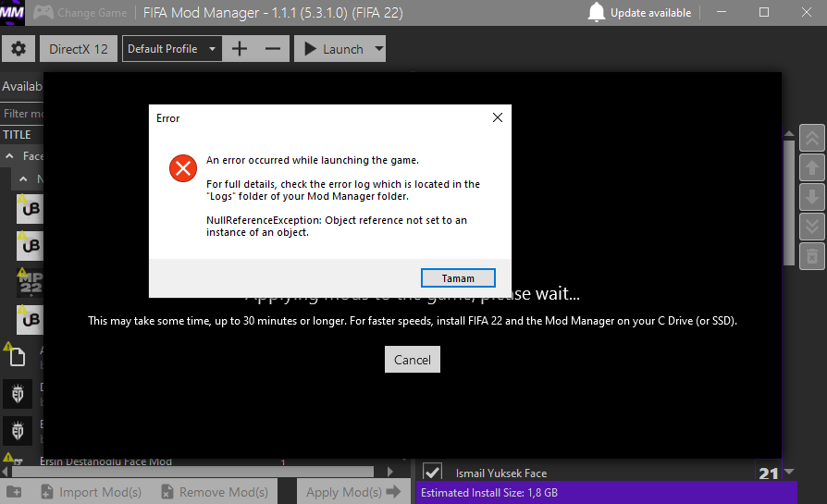Move selected mod up one position
The width and height of the screenshot is (827, 504).
(x=811, y=167)
